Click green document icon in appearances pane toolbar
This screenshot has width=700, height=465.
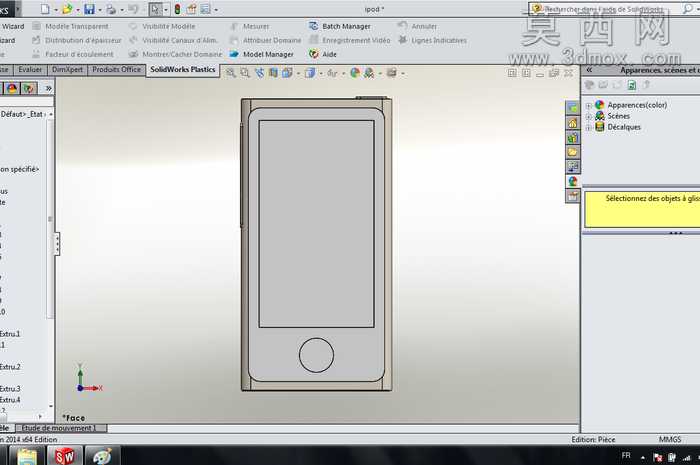(x=632, y=85)
